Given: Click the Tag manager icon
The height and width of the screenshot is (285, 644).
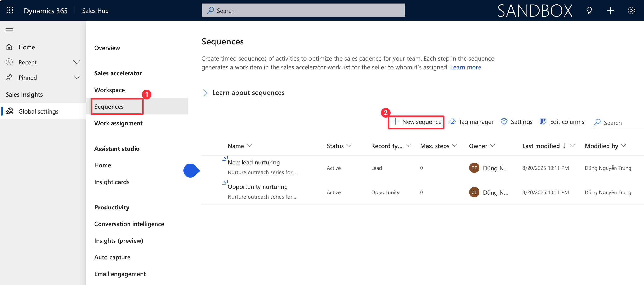Looking at the screenshot, I should (x=452, y=122).
